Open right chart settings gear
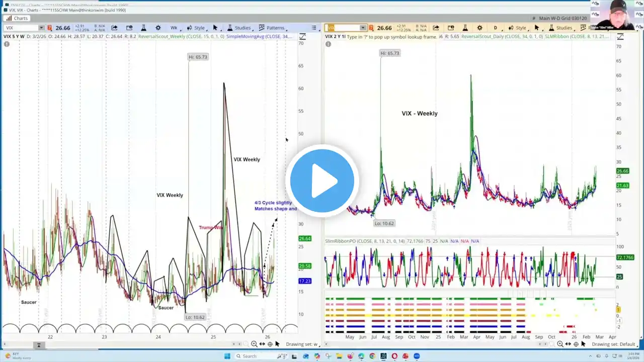Screen dimensions: 644x362 479,28
